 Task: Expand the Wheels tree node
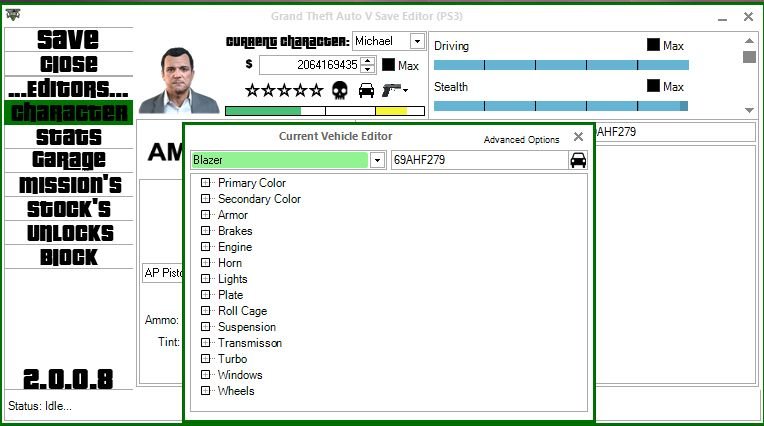(206, 391)
